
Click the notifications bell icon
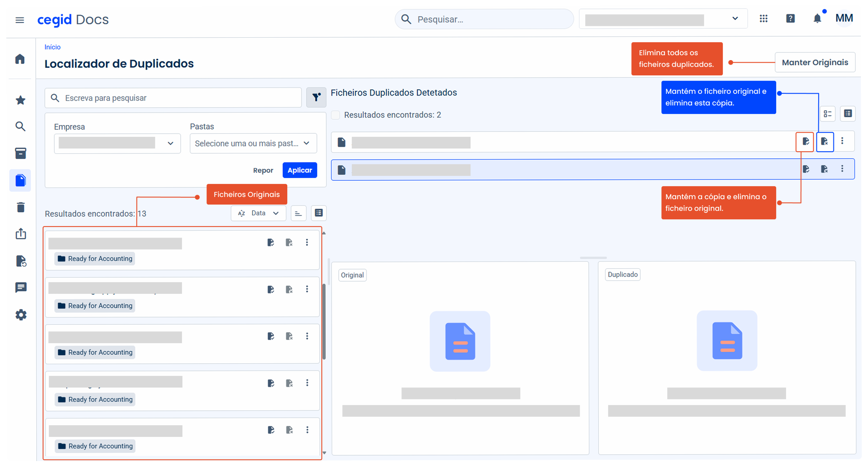[817, 18]
